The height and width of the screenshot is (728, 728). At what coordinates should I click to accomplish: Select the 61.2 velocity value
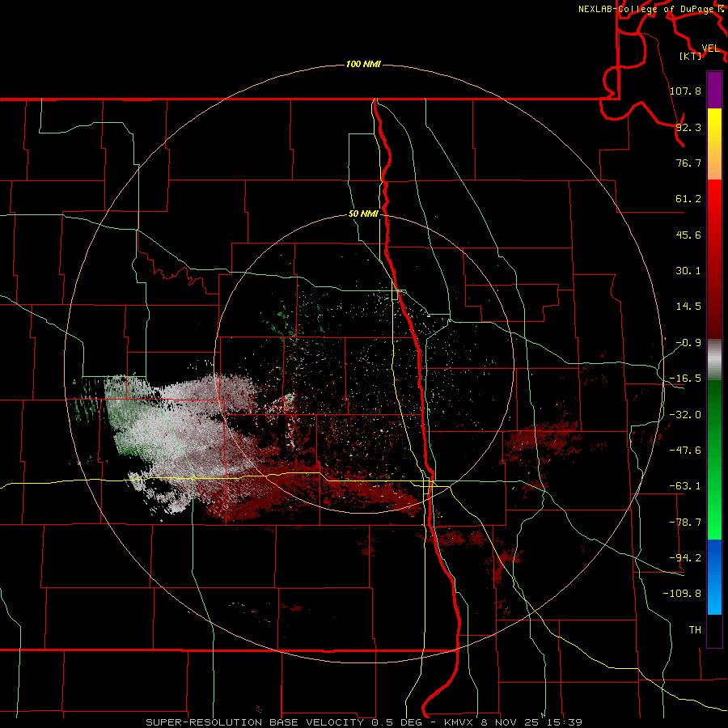688,199
